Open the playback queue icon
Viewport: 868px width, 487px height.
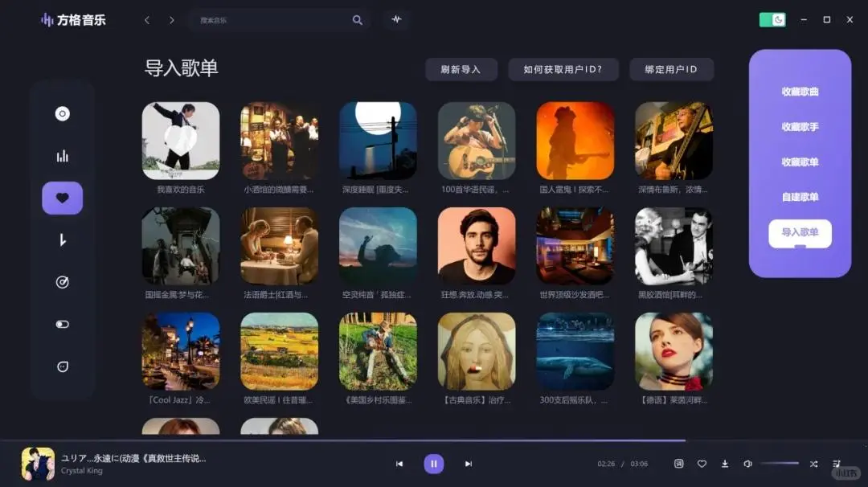(x=837, y=464)
